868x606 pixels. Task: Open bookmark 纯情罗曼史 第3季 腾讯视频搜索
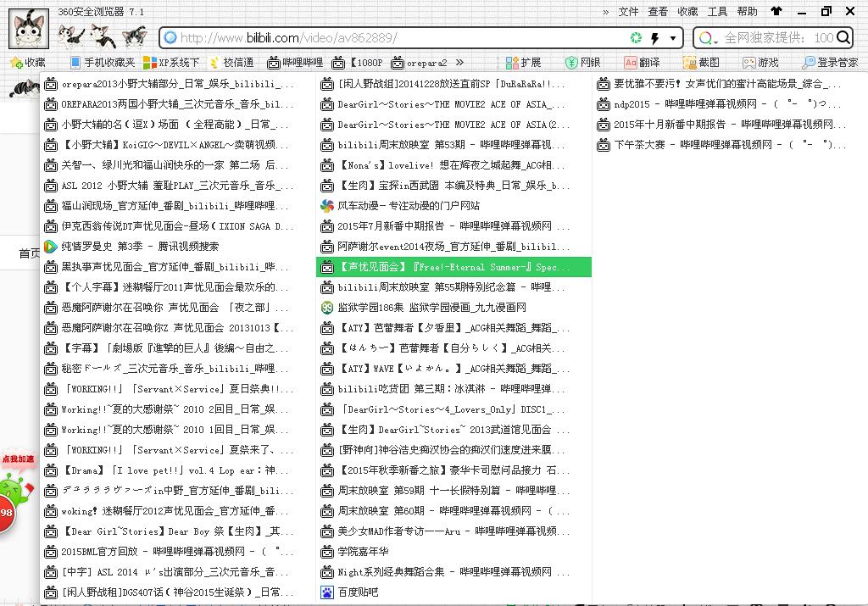pyautogui.click(x=178, y=247)
